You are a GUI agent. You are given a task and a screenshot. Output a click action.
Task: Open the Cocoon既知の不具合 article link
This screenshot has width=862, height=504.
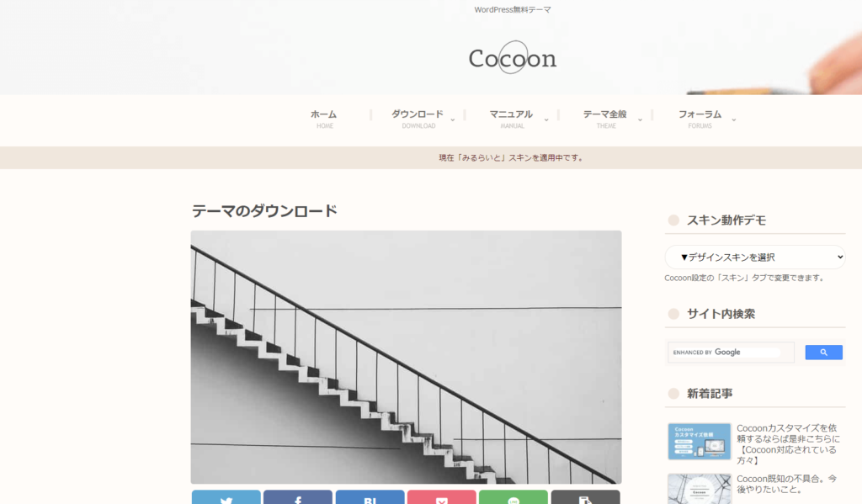click(787, 484)
